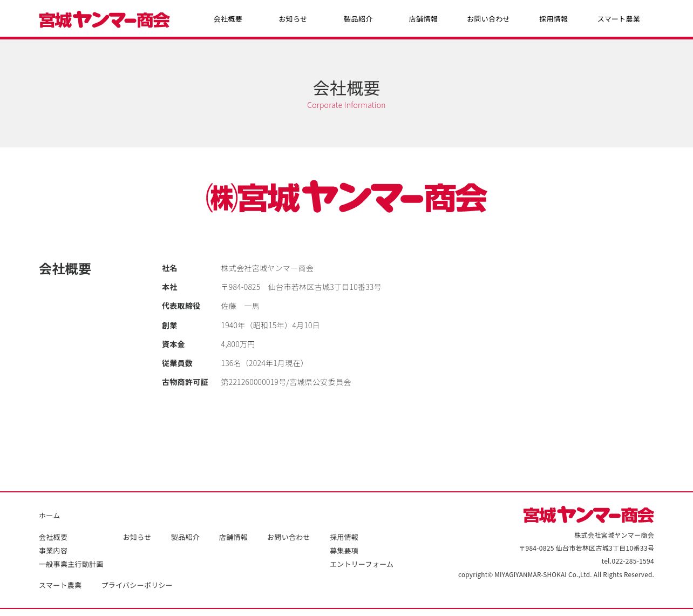Open 店舗情報 in top navigation
The width and height of the screenshot is (693, 616).
point(423,19)
